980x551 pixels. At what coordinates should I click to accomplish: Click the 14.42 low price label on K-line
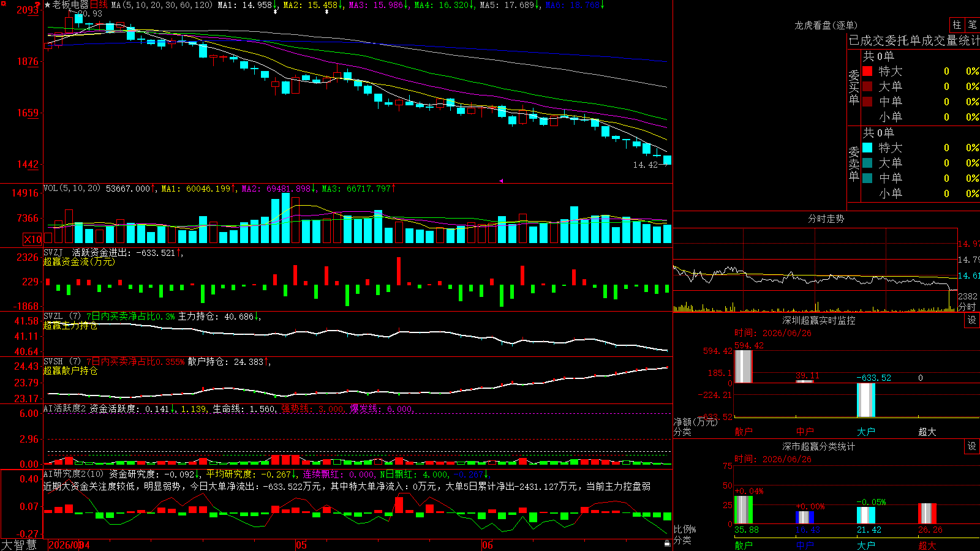coord(646,165)
